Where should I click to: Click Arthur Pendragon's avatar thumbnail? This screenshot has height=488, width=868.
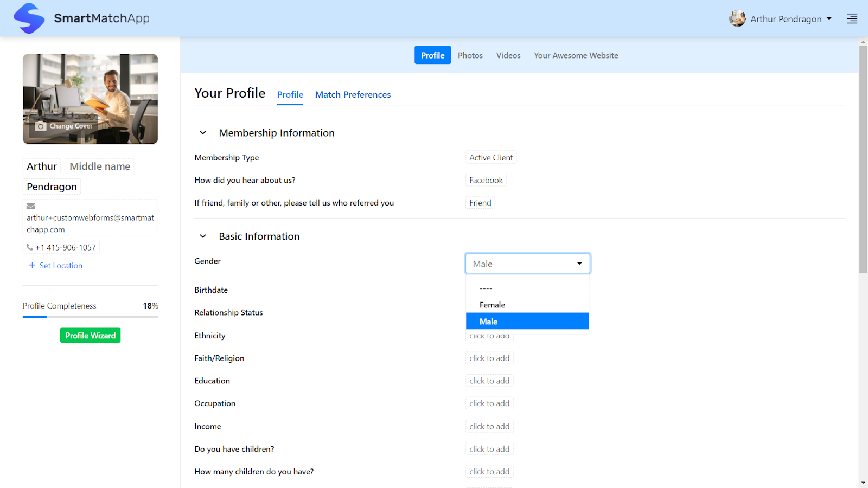pos(737,18)
